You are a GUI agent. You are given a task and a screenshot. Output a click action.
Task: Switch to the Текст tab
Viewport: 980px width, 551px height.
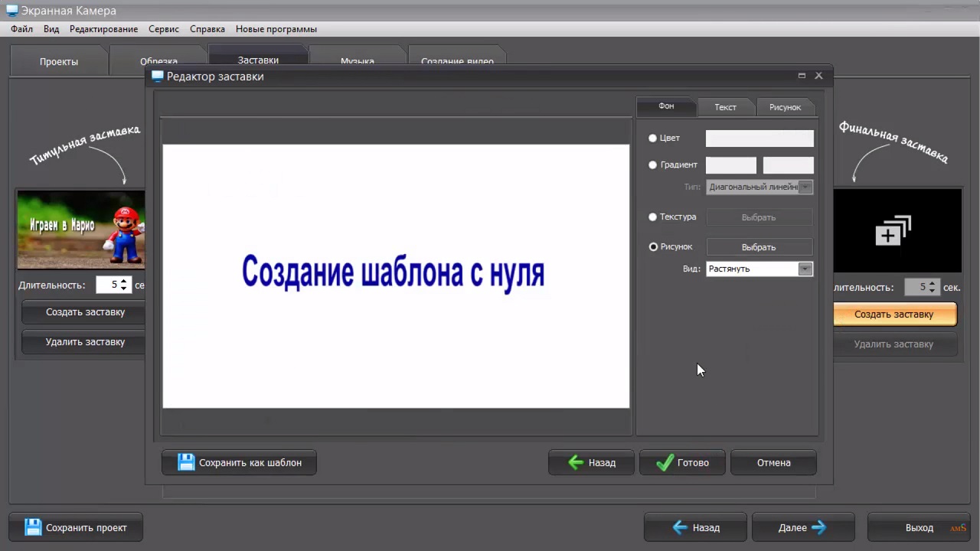coord(725,107)
